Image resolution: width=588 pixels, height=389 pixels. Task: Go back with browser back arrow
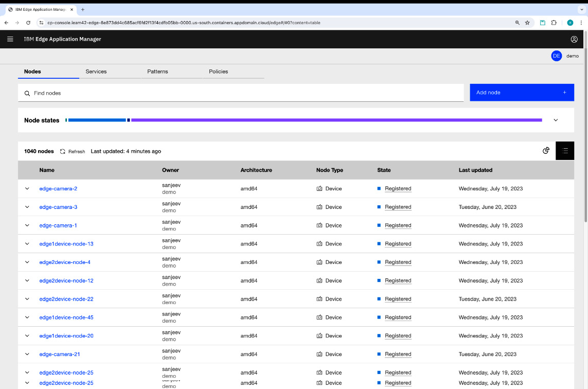6,23
